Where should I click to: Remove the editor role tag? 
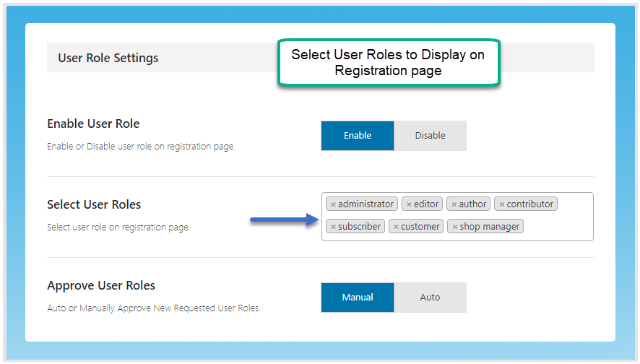click(409, 204)
